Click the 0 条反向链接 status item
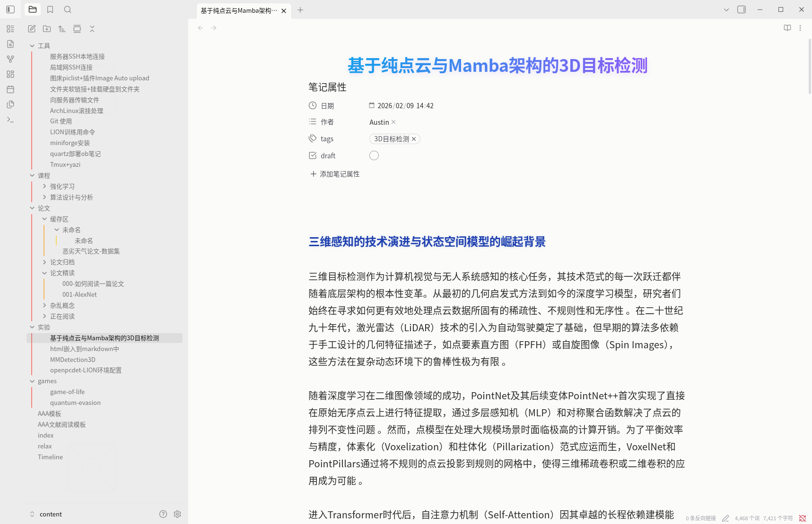 coord(701,518)
